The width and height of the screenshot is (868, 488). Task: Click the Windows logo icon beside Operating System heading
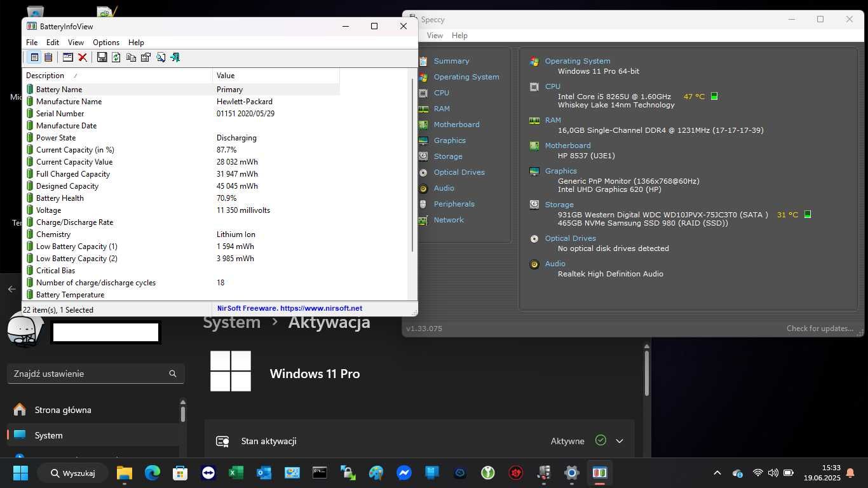534,62
